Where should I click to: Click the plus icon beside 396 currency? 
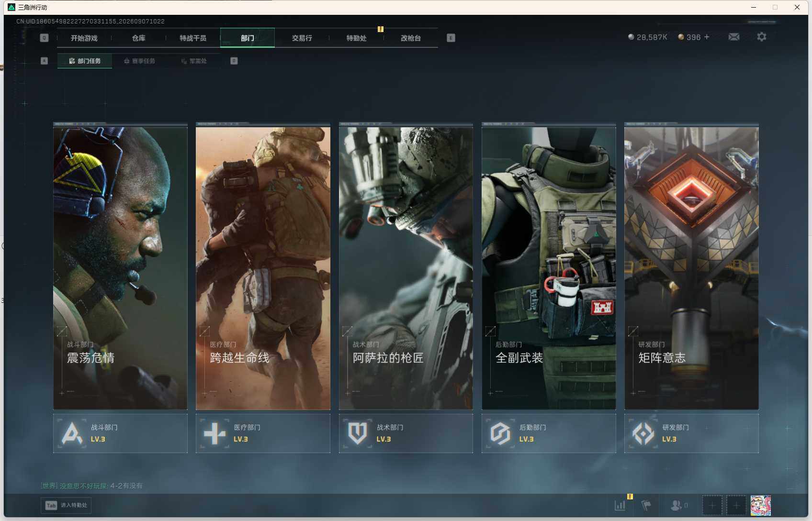tap(707, 37)
